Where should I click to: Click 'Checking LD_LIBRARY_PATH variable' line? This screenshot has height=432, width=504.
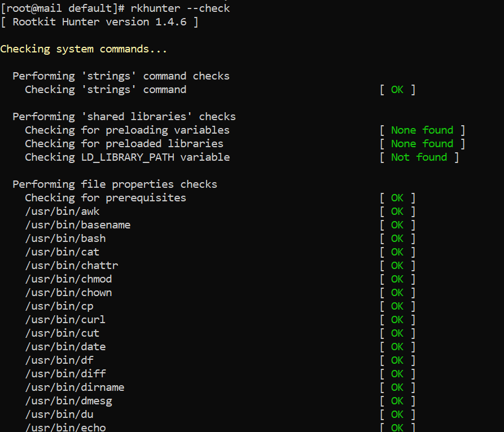click(128, 157)
